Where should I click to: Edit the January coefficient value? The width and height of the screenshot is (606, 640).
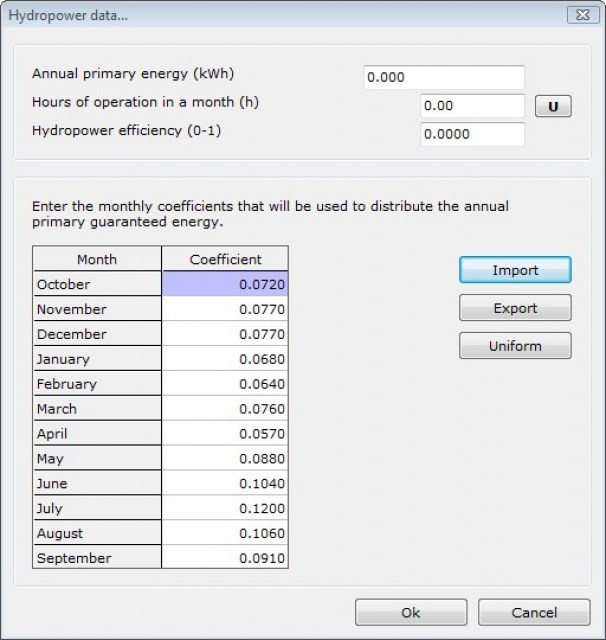tap(225, 359)
